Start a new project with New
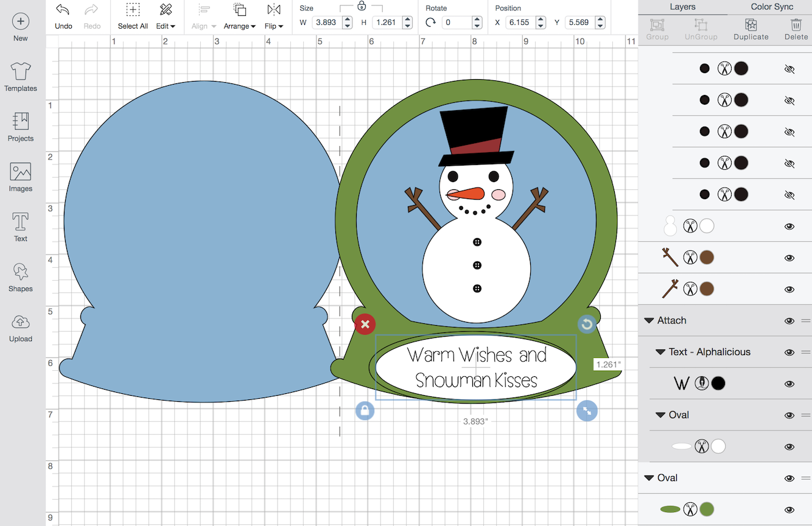 click(21, 27)
